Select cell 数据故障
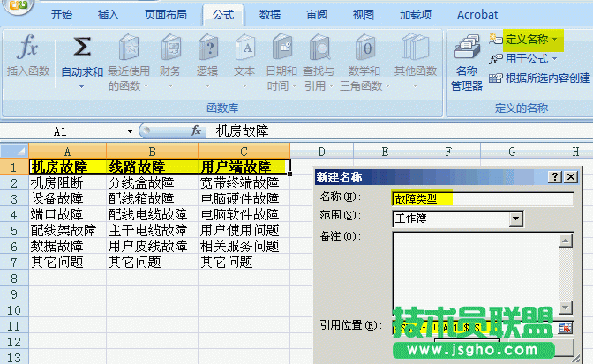Viewport: 593px width, 364px height. click(67, 246)
